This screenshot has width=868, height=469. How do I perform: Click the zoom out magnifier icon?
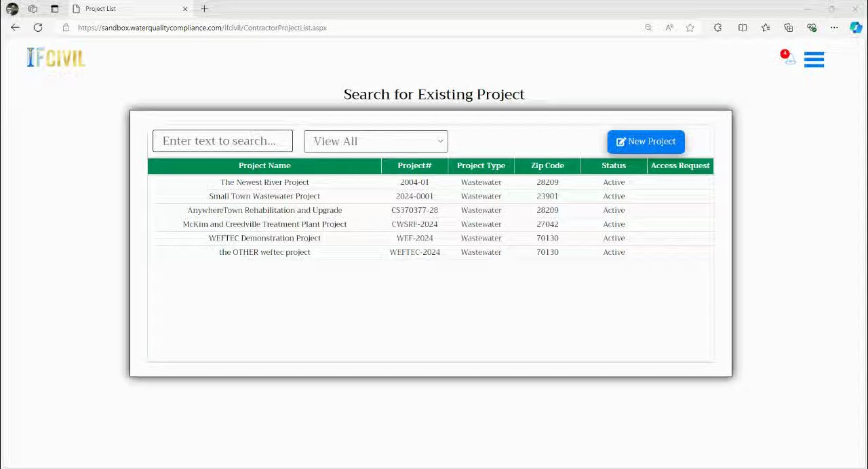pyautogui.click(x=648, y=28)
